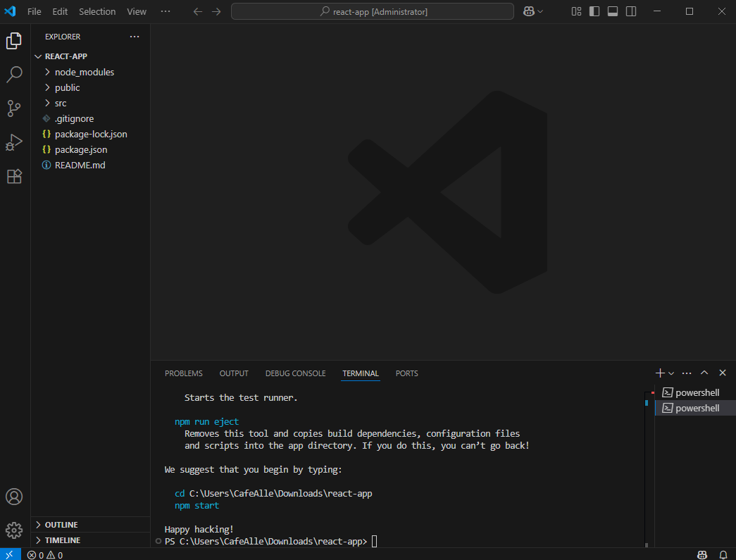Image resolution: width=736 pixels, height=560 pixels.
Task: Toggle the secondary side bar
Action: tap(631, 11)
